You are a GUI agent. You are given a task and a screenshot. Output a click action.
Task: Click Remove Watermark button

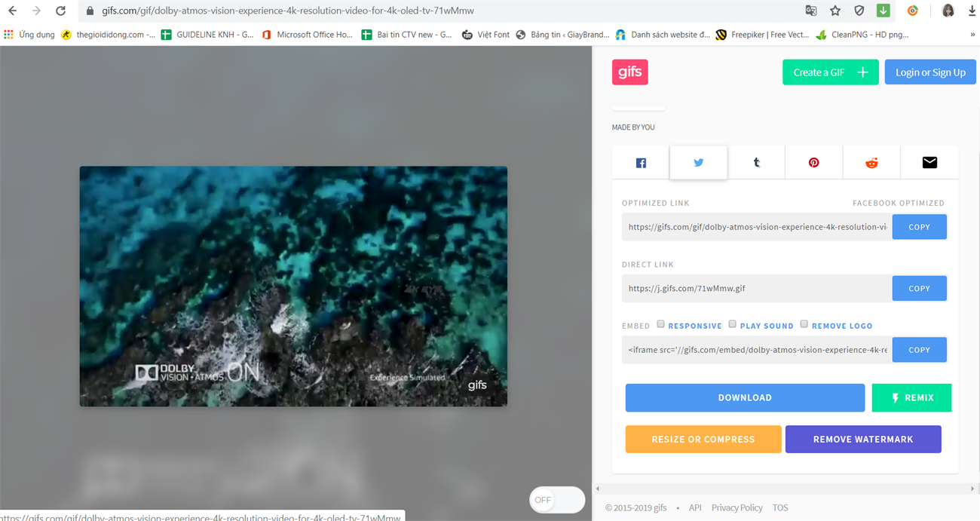click(x=863, y=439)
